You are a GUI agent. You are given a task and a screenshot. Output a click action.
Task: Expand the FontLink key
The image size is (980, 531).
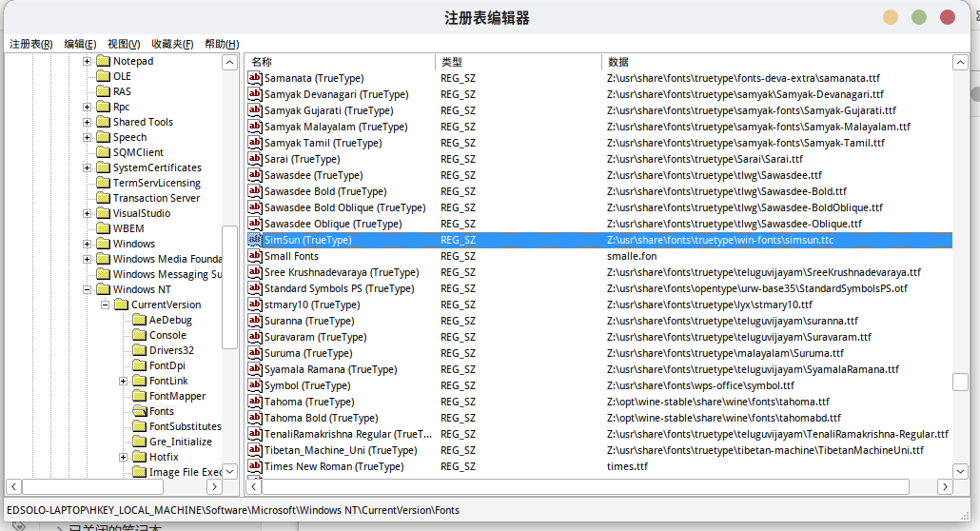coord(123,381)
